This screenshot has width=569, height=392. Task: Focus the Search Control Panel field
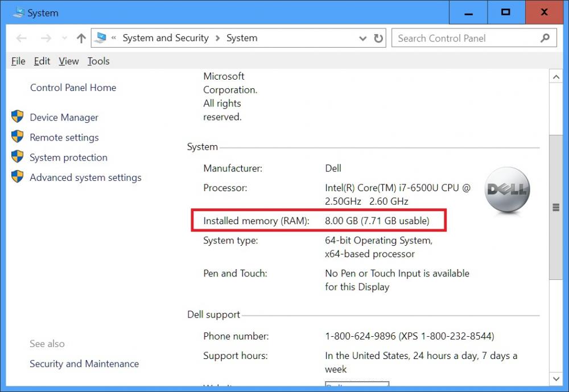point(474,38)
